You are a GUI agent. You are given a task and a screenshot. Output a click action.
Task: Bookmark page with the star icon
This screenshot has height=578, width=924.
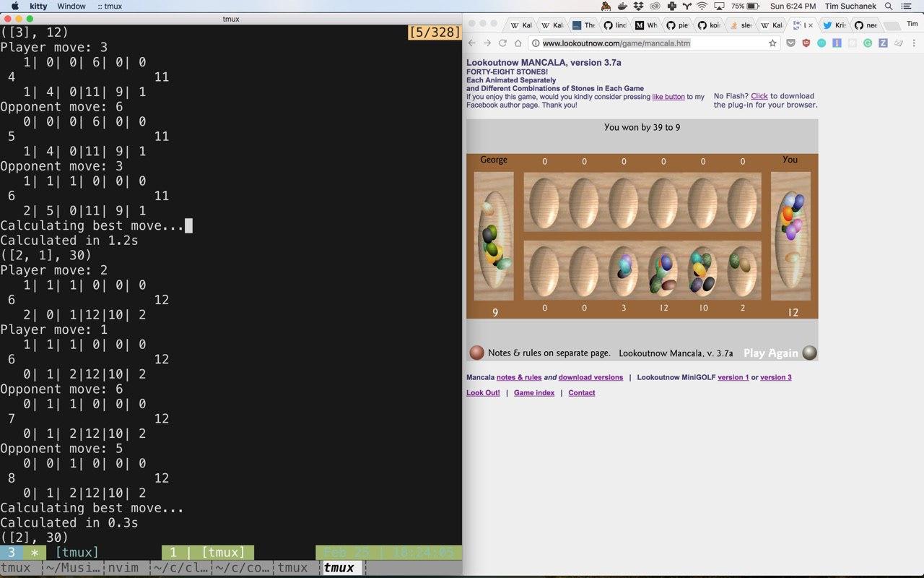click(x=772, y=43)
